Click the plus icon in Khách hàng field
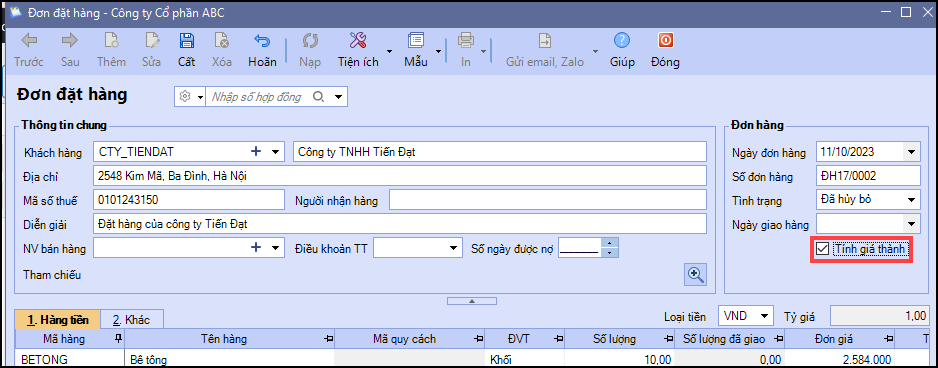Viewport: 938px width, 368px height. 256,151
